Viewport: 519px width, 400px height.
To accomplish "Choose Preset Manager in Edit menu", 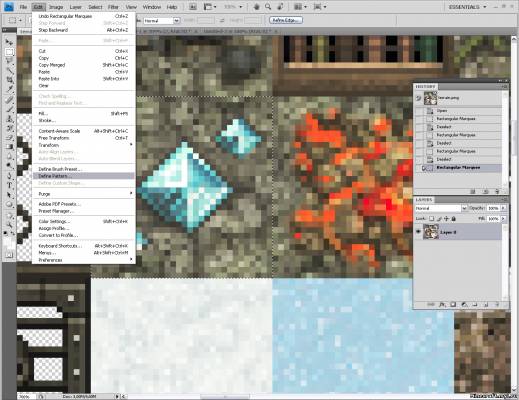I will pos(84,211).
